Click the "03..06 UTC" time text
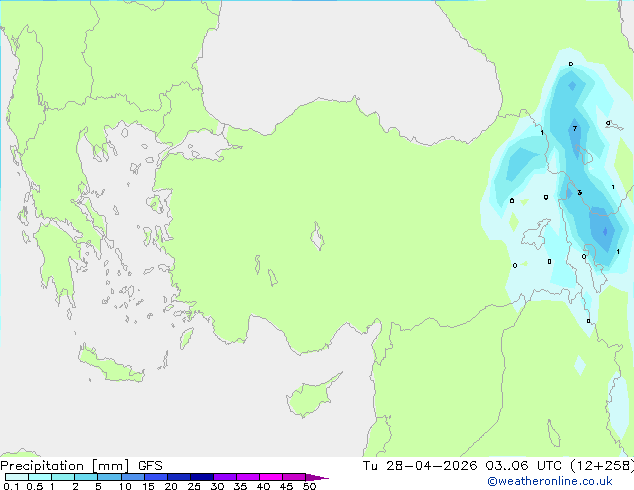The image size is (634, 490). point(524,466)
